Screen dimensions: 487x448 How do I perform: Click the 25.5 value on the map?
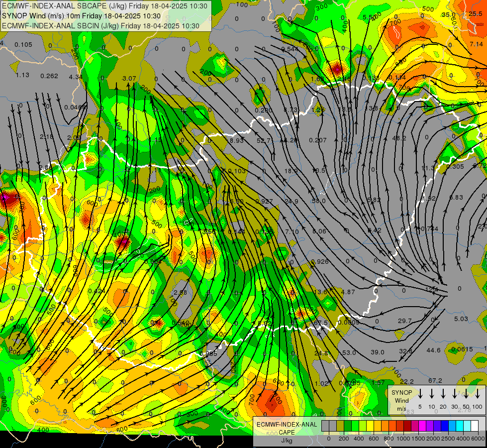pyautogui.click(x=476, y=13)
